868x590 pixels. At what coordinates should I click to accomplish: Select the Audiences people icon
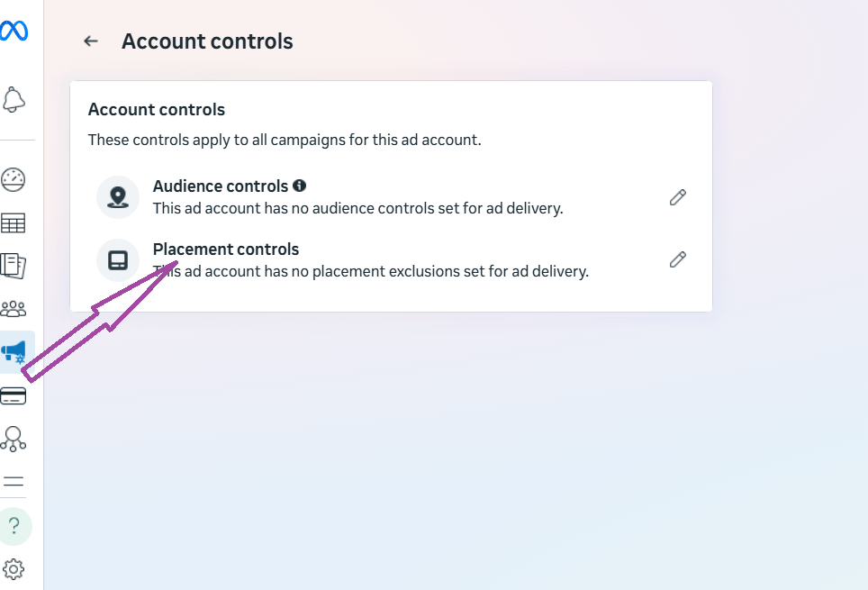tap(13, 308)
